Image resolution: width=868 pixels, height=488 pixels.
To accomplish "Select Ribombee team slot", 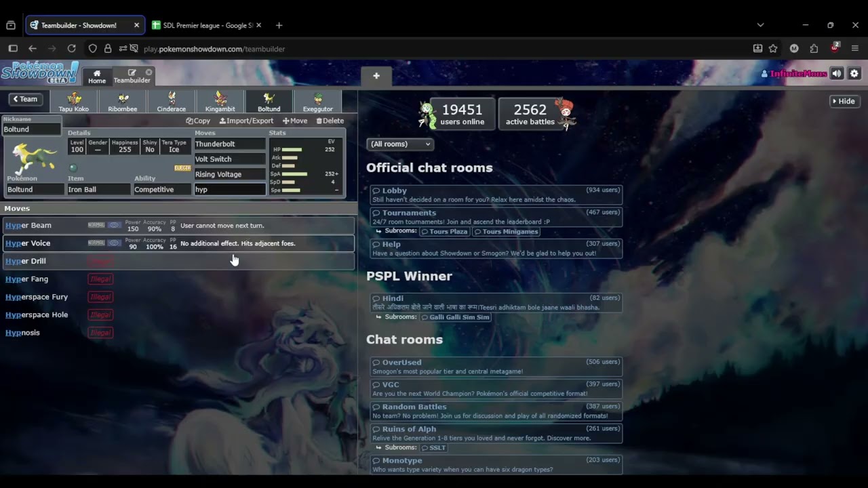I will (123, 102).
